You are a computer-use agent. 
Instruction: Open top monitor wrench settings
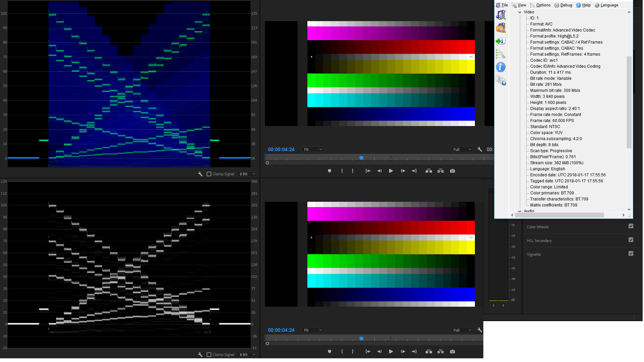pos(480,149)
